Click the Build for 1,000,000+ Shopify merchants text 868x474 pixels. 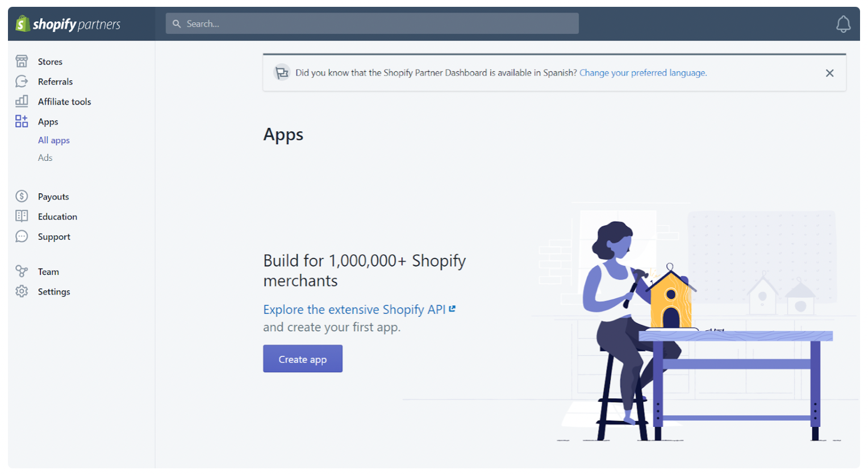pyautogui.click(x=364, y=271)
